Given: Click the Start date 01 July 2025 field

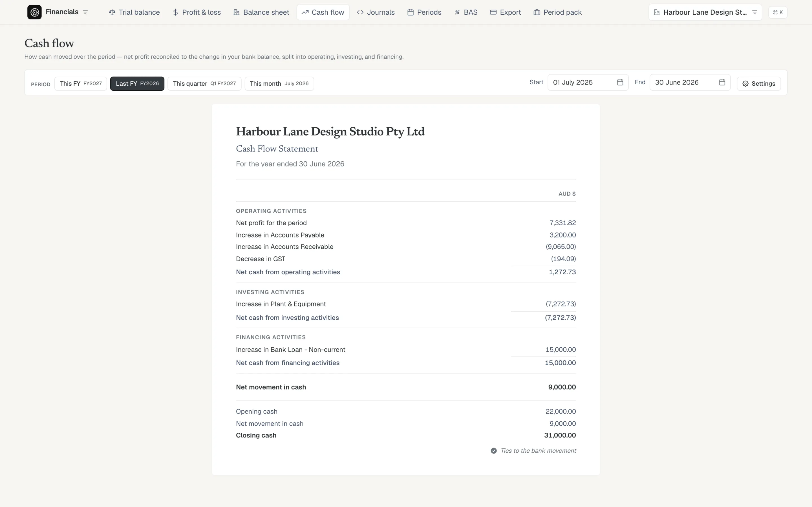Looking at the screenshot, I should (588, 83).
